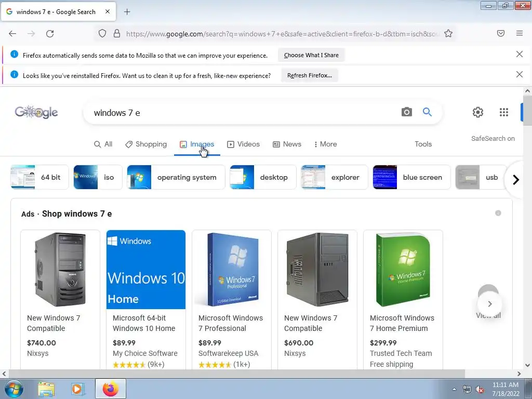The image size is (532, 399).
Task: Click the SafeSearch on link
Action: (493, 138)
